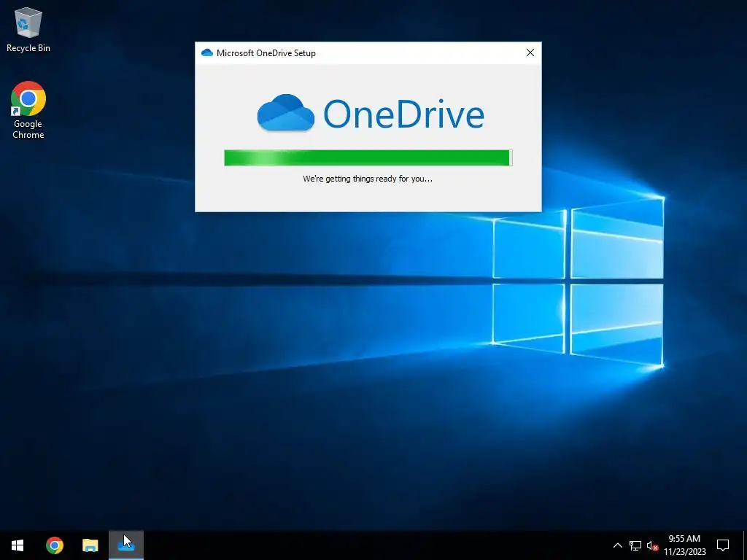Show hidden system tray icons
The width and height of the screenshot is (747, 560).
coord(617,545)
